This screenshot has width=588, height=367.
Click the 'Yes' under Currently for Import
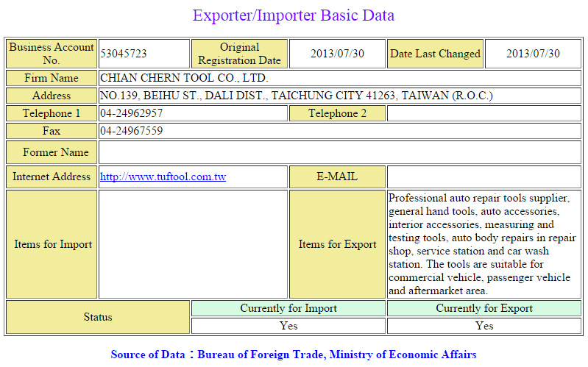[x=288, y=326]
